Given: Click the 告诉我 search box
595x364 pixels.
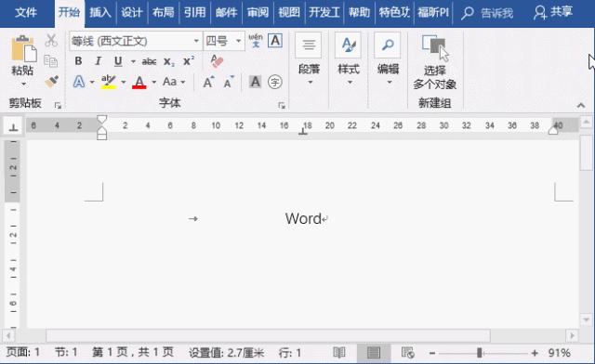Looking at the screenshot, I should (487, 13).
